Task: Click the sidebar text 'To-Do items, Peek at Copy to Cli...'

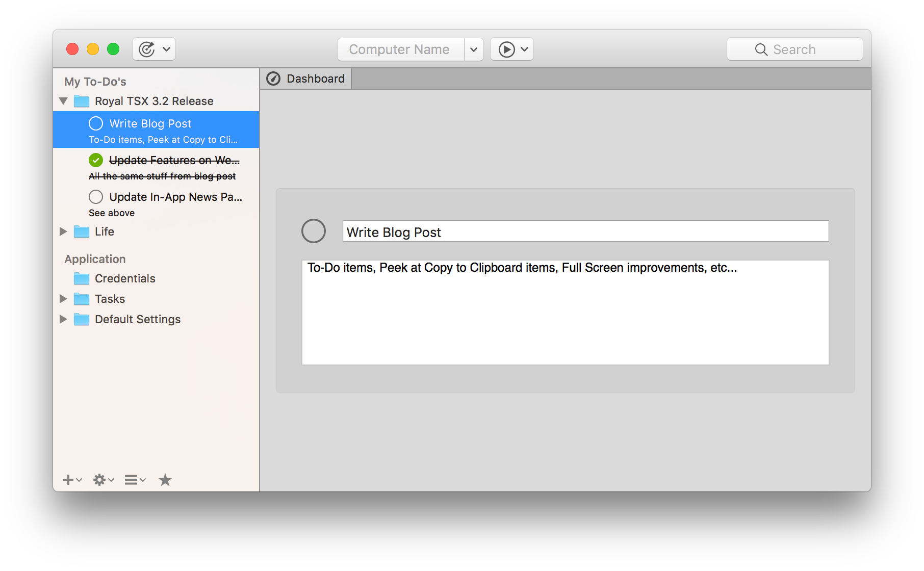Action: click(163, 140)
